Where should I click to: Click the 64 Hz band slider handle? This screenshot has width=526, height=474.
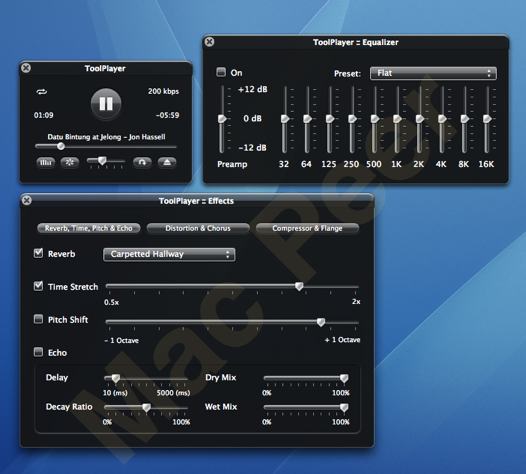tap(307, 119)
